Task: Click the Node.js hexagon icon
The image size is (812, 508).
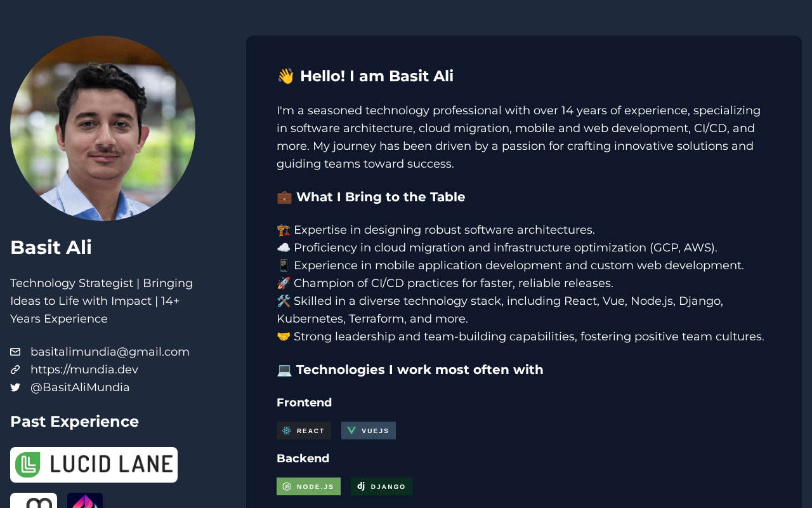Action: (287, 486)
